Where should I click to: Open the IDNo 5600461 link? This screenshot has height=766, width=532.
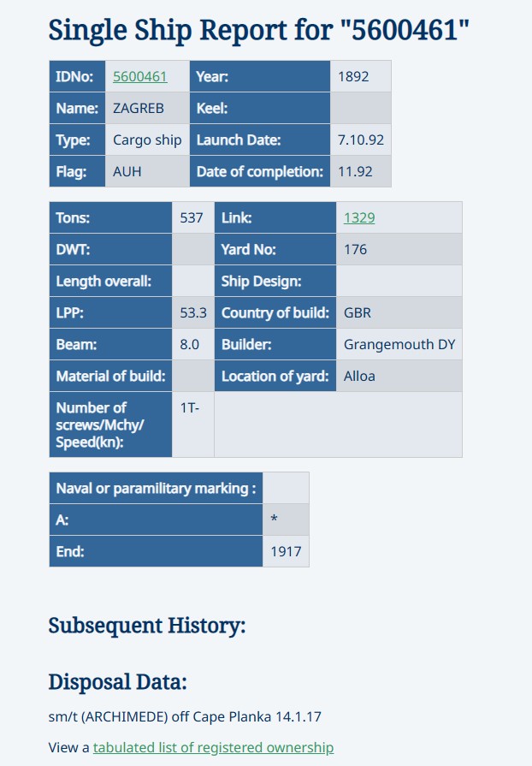[x=140, y=77]
